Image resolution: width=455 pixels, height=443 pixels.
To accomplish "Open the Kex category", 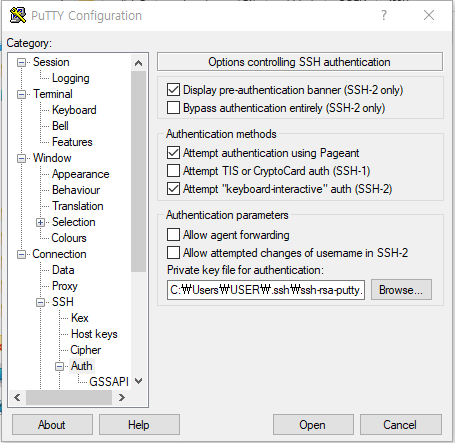I will (80, 318).
